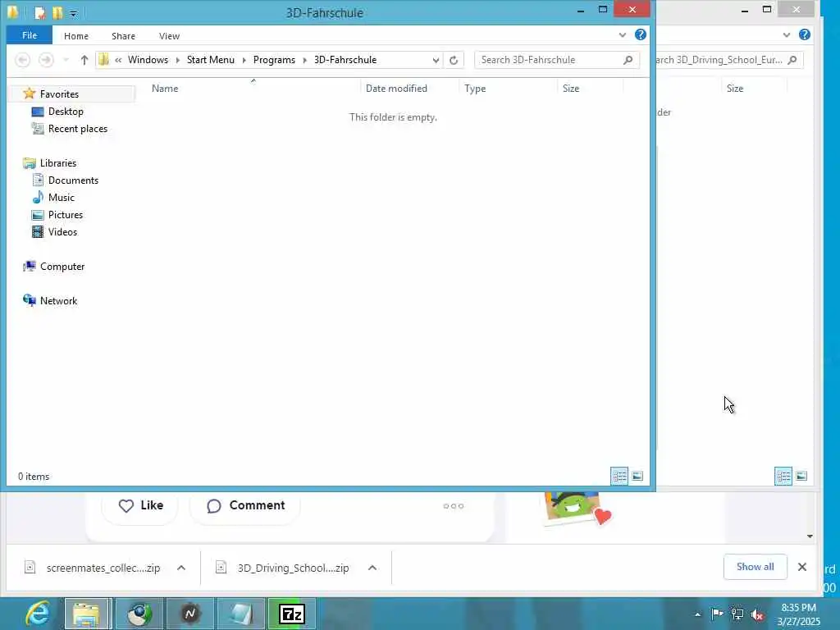This screenshot has height=630, width=840.
Task: Open Desktop in the navigation pane
Action: (66, 112)
